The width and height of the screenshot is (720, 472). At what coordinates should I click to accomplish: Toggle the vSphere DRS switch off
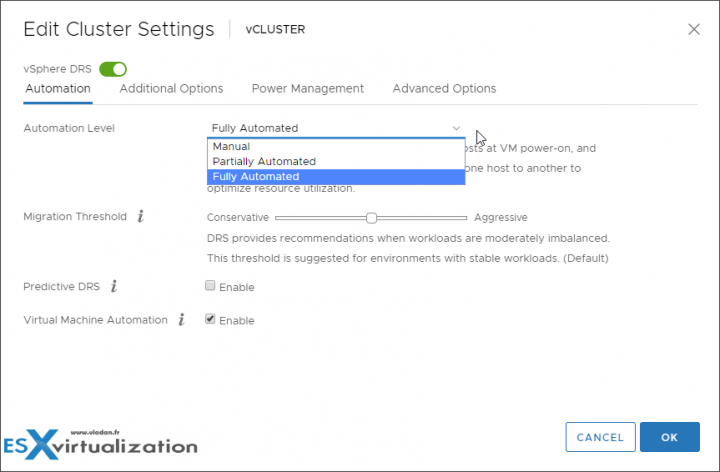point(113,69)
